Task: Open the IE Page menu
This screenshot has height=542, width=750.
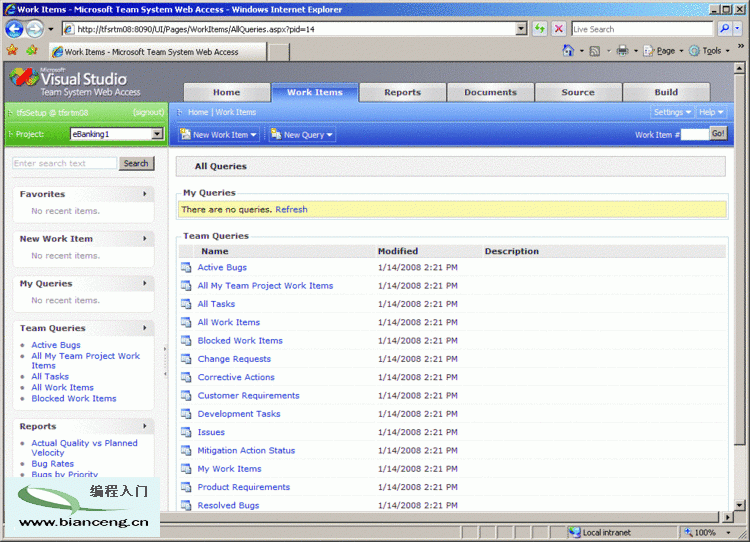Action: point(663,51)
